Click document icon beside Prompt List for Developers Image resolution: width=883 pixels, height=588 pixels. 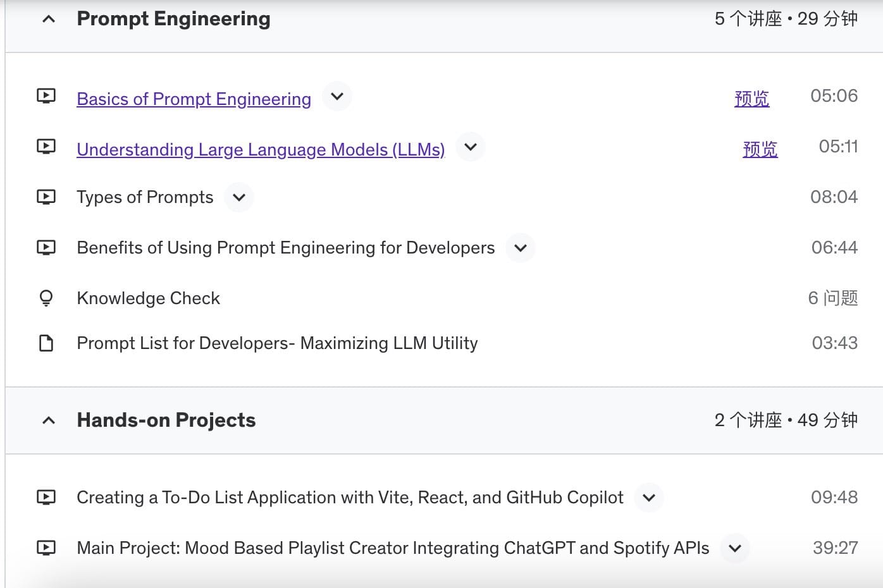click(x=46, y=343)
